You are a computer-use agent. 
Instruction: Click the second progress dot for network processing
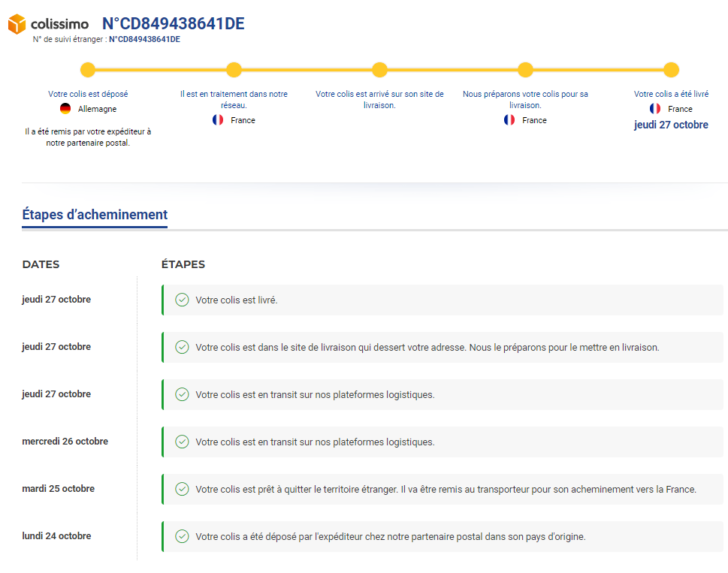(234, 70)
